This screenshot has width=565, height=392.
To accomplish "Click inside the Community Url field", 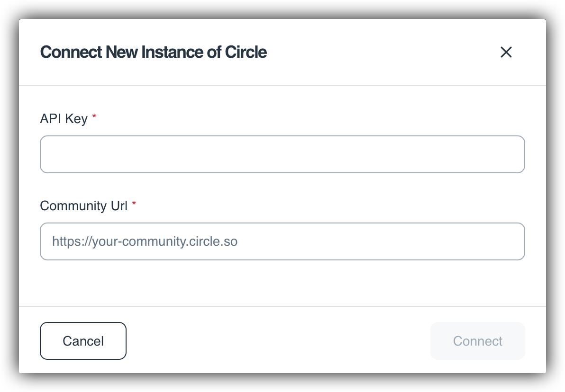I will pyautogui.click(x=282, y=241).
